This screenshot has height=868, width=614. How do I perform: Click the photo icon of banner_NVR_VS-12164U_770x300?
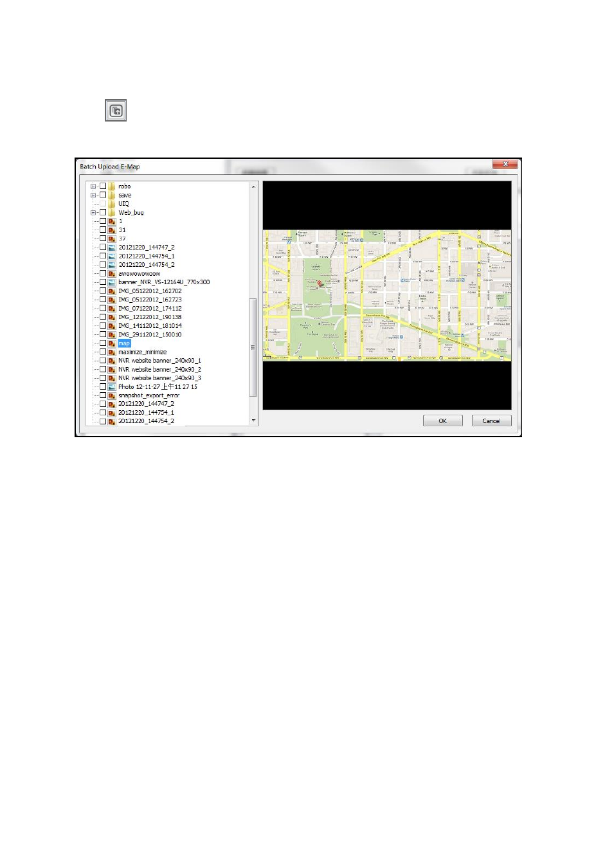point(112,282)
